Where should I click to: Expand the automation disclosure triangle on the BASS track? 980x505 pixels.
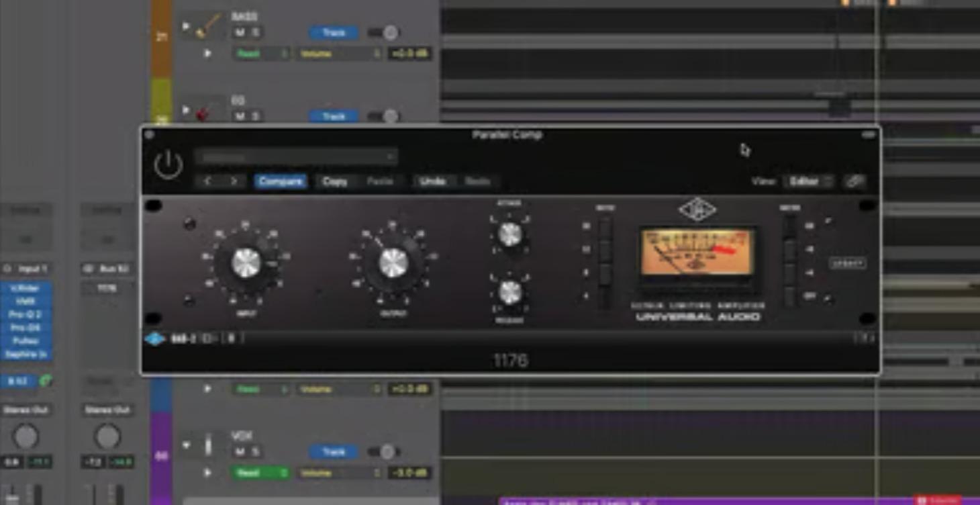(x=207, y=54)
